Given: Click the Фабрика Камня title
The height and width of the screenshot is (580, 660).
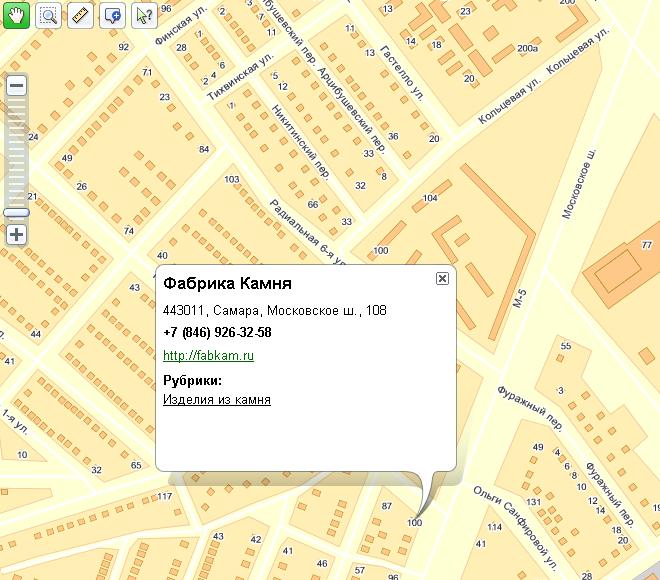Looking at the screenshot, I should [227, 283].
